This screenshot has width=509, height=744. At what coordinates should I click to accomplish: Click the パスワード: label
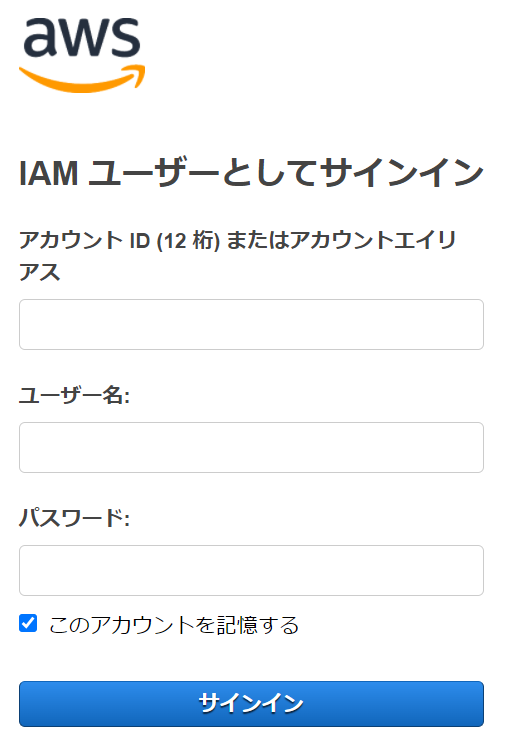tap(74, 518)
